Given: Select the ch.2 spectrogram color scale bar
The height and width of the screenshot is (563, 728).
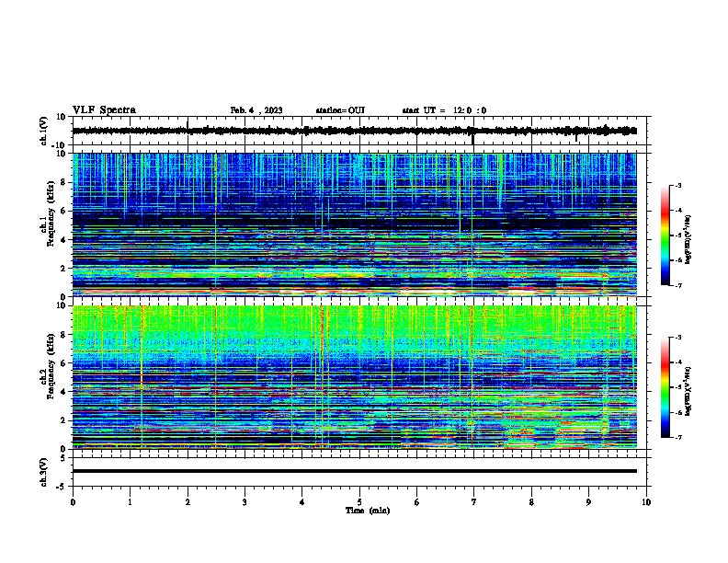Looking at the screenshot, I should (x=665, y=387).
